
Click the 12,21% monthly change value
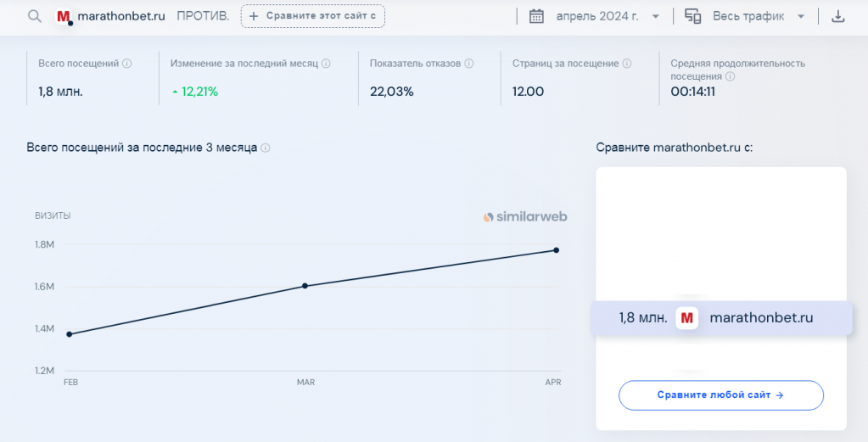(x=200, y=92)
